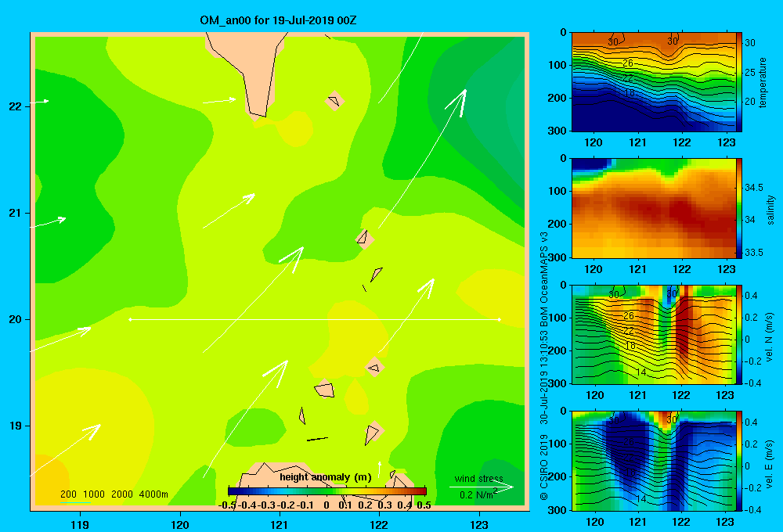Click the longitude 119 label on main map
This screenshot has height=532, width=783.
pyautogui.click(x=80, y=524)
